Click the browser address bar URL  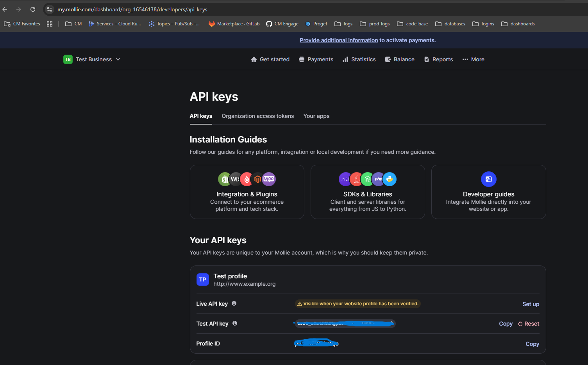[x=132, y=9]
